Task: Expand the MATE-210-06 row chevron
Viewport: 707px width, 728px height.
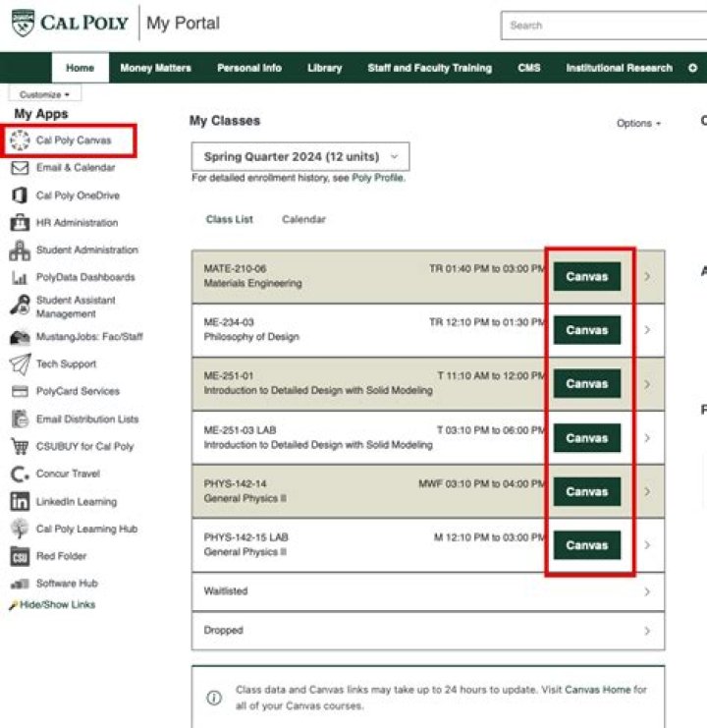Action: click(x=648, y=277)
